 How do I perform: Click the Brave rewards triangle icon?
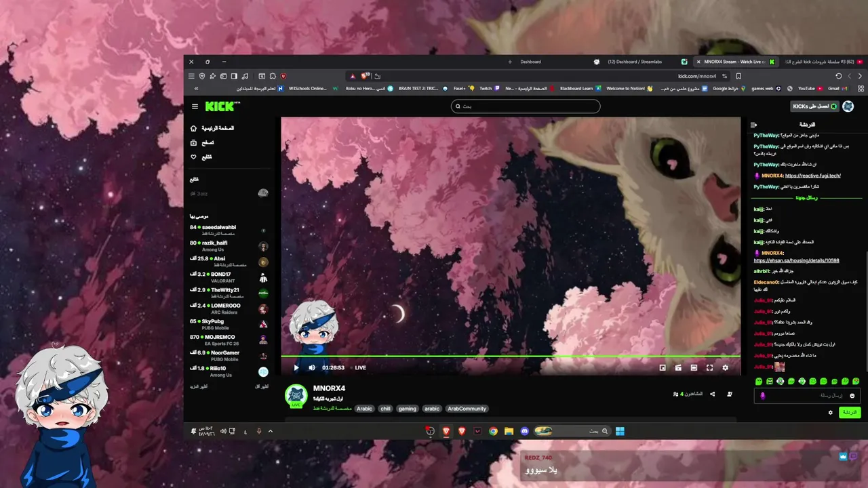click(353, 76)
